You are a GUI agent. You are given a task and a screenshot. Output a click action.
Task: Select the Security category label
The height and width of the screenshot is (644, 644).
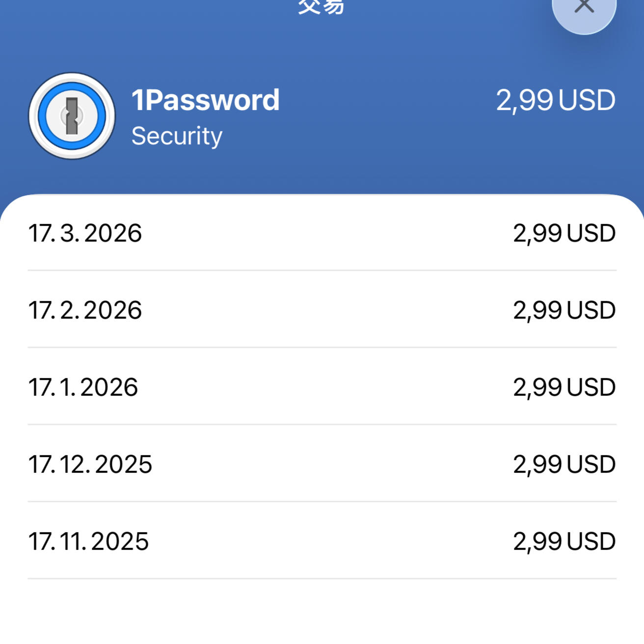177,136
